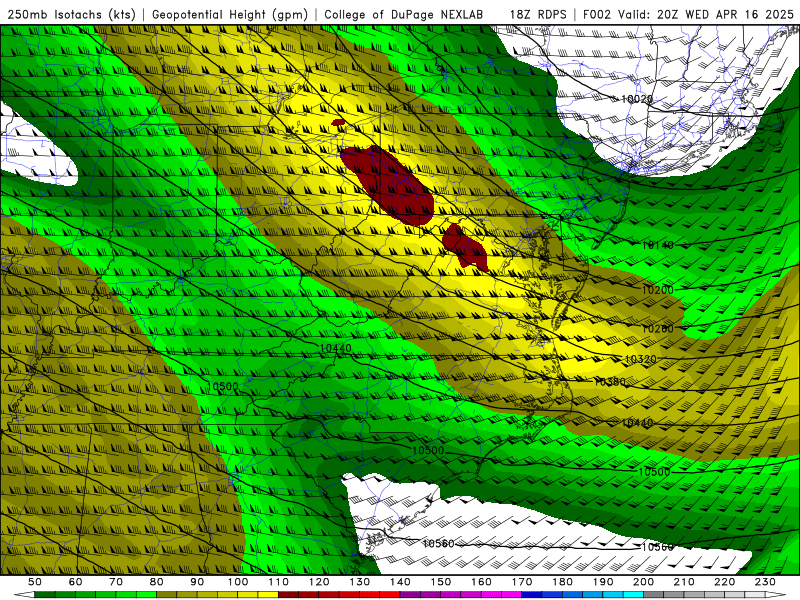Screen dimensions: 800x600
Task: Click the 10200 height contour label
Action: click(657, 290)
